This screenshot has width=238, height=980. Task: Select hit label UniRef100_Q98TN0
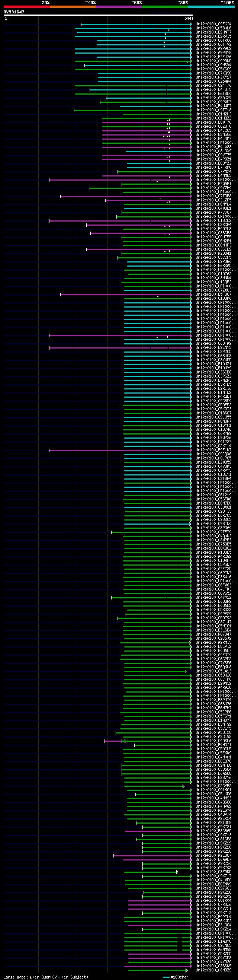coord(213,524)
